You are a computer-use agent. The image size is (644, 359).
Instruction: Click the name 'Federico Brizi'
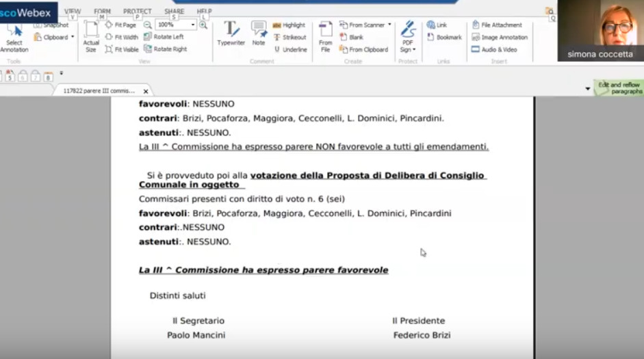pos(422,335)
